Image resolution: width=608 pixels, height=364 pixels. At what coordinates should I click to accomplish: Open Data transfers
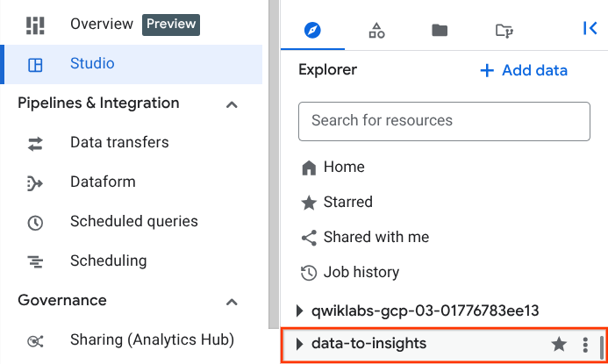click(x=119, y=143)
